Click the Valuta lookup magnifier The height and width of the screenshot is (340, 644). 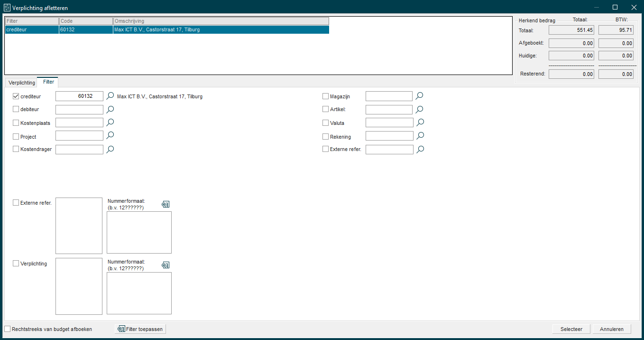click(x=419, y=123)
